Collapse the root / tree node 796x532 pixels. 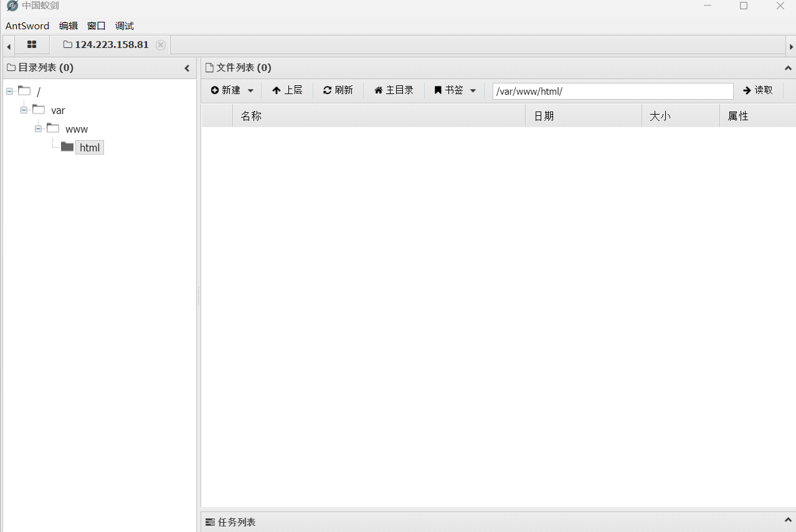pyautogui.click(x=9, y=92)
